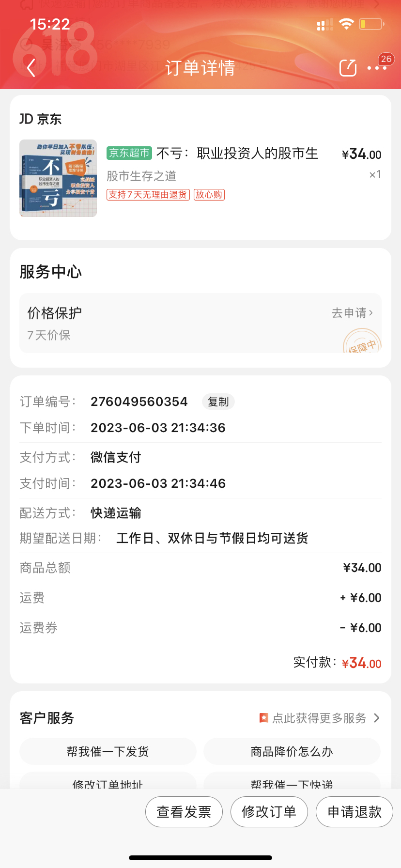Screen dimensions: 401x868
Task: Tap the share icon in header
Action: coord(348,68)
